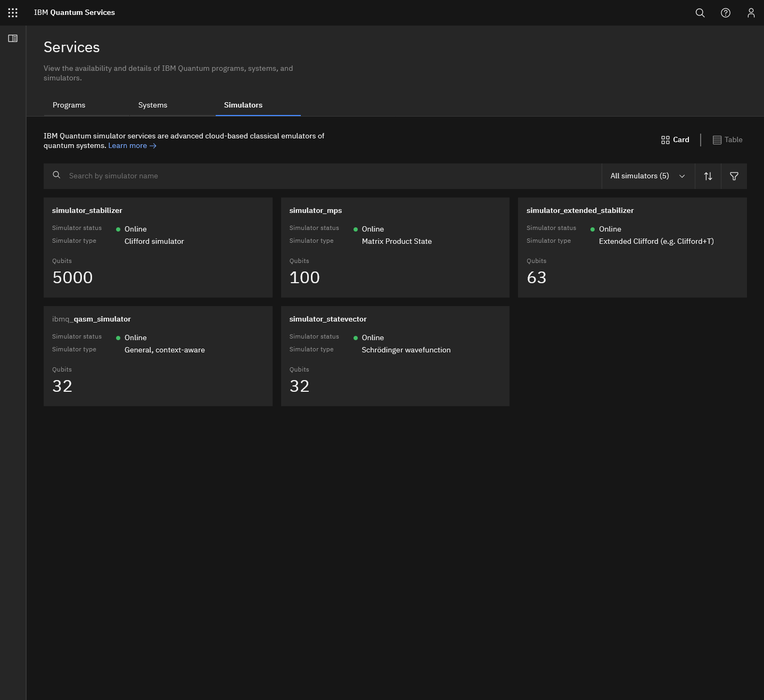
Task: Click Online status of simulator_extended_stabilizer
Action: (610, 229)
